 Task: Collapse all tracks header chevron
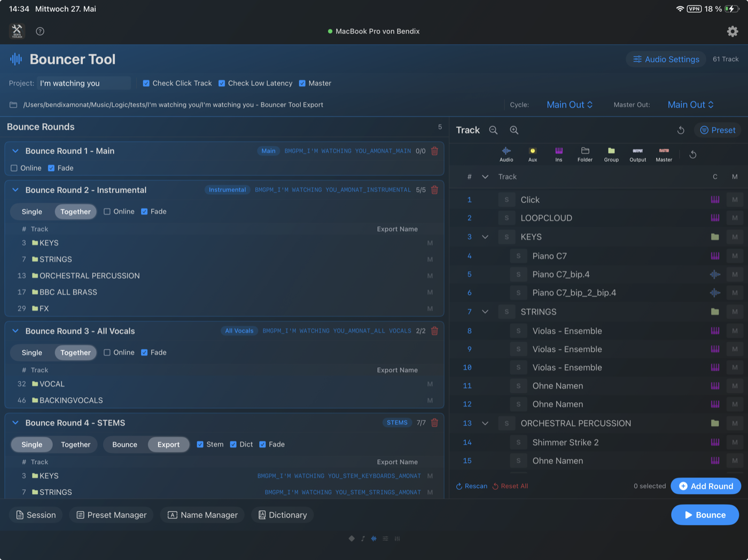[485, 177]
